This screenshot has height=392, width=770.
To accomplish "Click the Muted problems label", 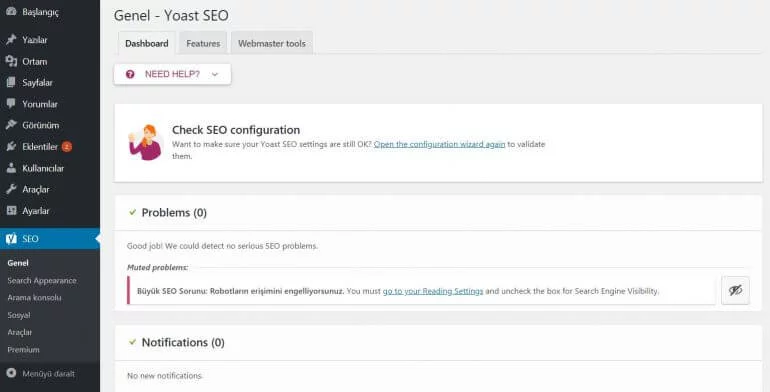I will (157, 267).
